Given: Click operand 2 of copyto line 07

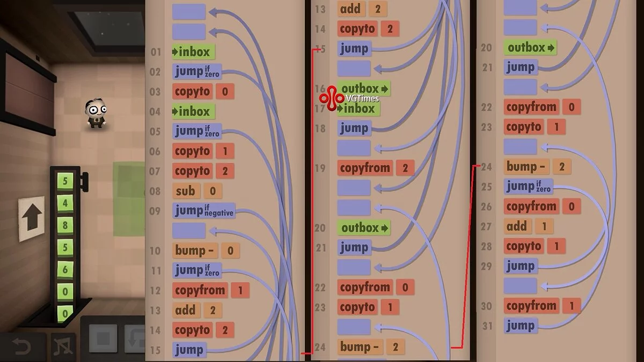Looking at the screenshot, I should coord(225,171).
